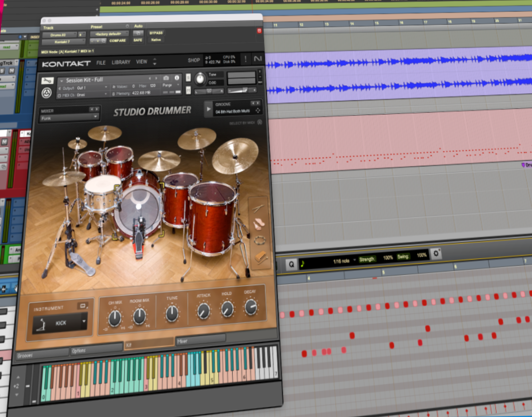Click the red target button in plug-in header
Screen dimensions: 532x417
(259, 30)
